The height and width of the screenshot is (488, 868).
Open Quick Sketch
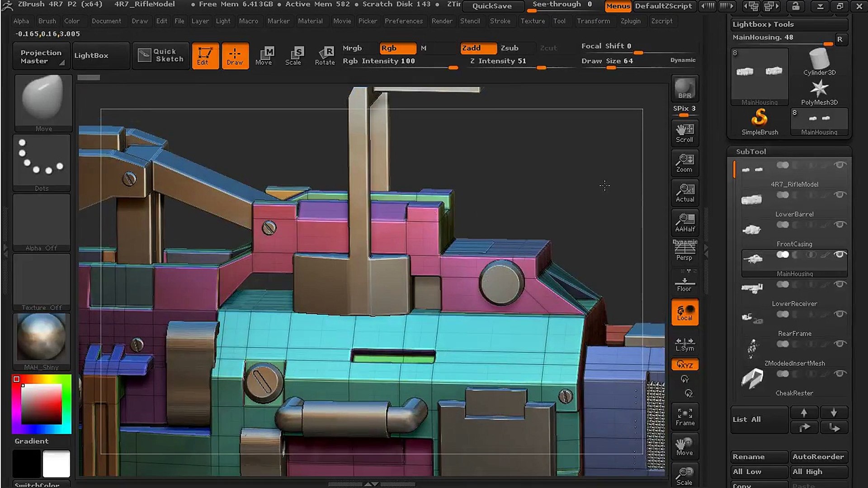[161, 56]
